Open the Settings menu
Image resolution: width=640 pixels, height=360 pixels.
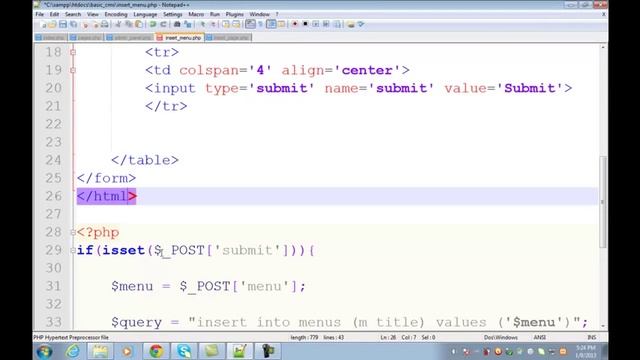(x=173, y=14)
